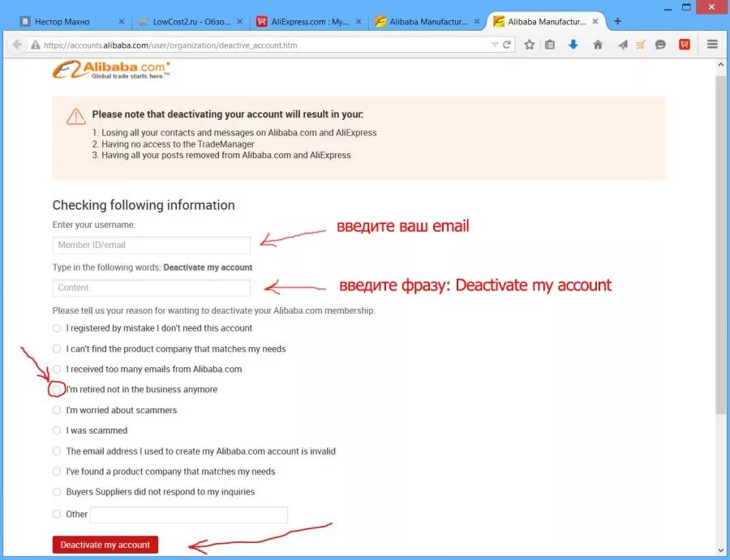Open a new tab with plus button

click(618, 21)
